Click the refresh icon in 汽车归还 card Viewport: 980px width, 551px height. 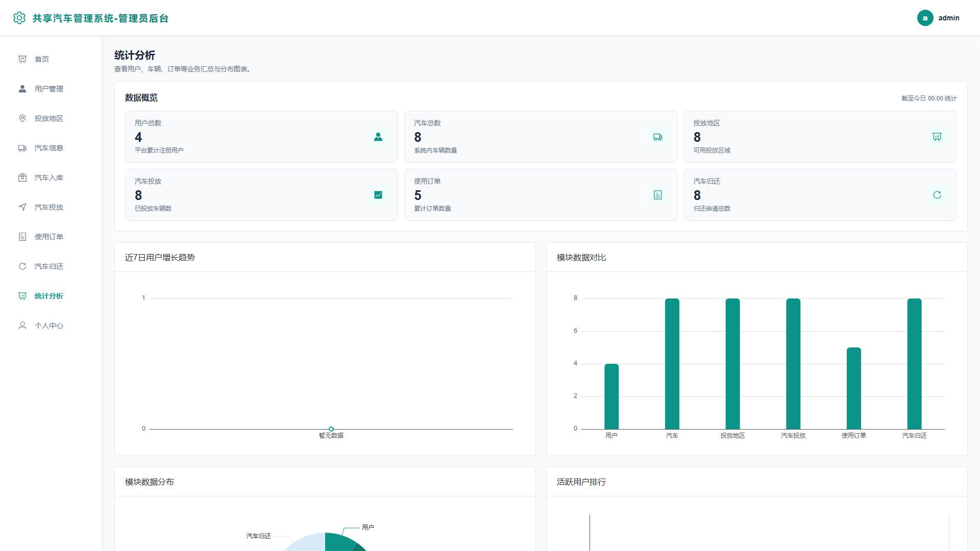coord(937,195)
